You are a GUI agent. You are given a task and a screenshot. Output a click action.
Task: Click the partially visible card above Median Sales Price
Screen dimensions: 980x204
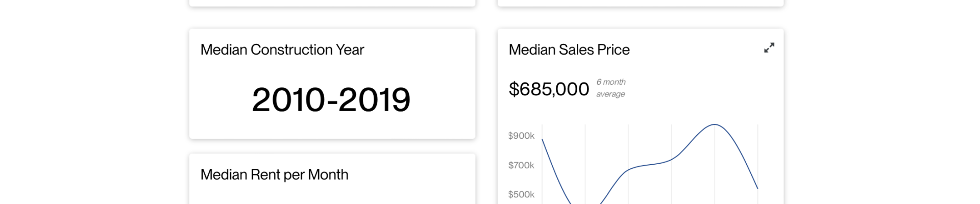click(x=641, y=3)
